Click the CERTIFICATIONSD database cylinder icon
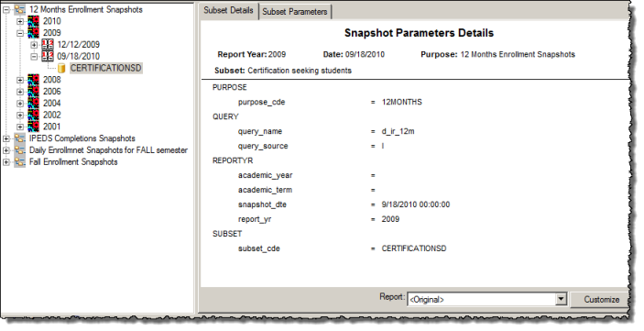Image resolution: width=644 pixels, height=331 pixels. click(61, 68)
